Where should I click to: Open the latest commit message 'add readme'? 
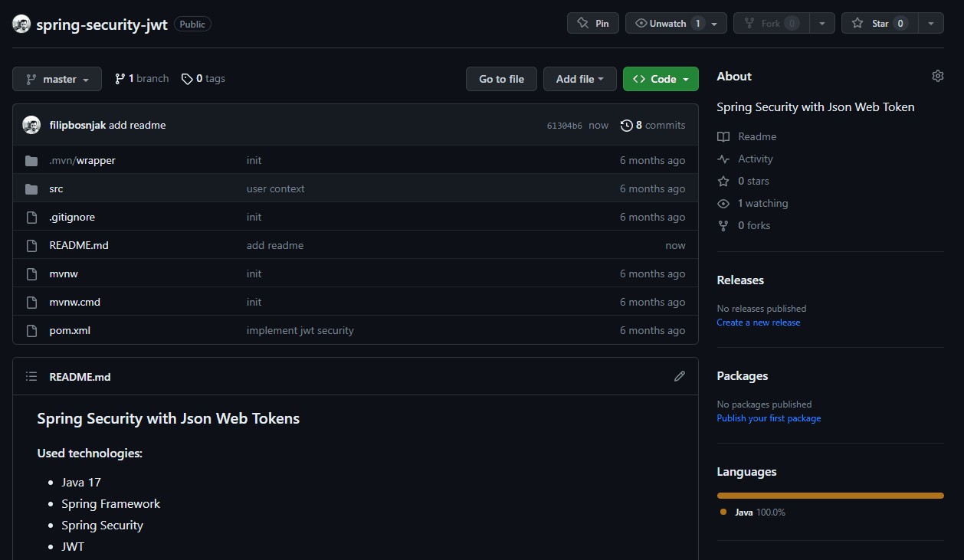coord(137,125)
